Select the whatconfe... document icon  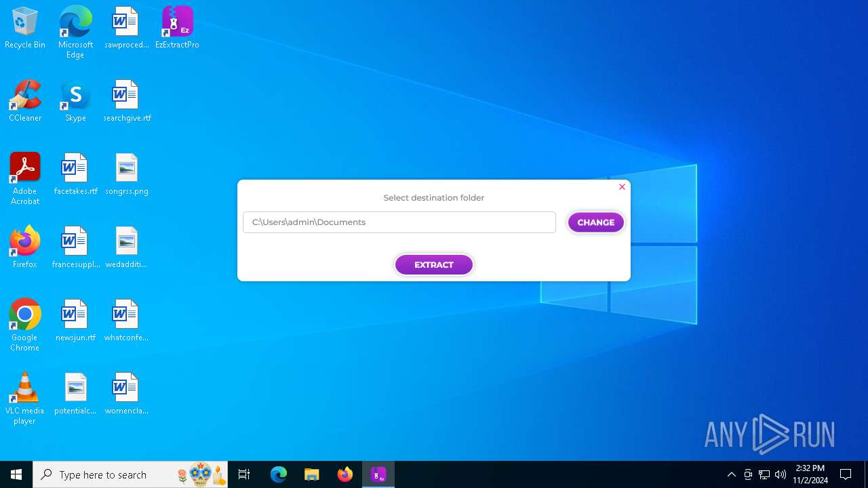126,321
